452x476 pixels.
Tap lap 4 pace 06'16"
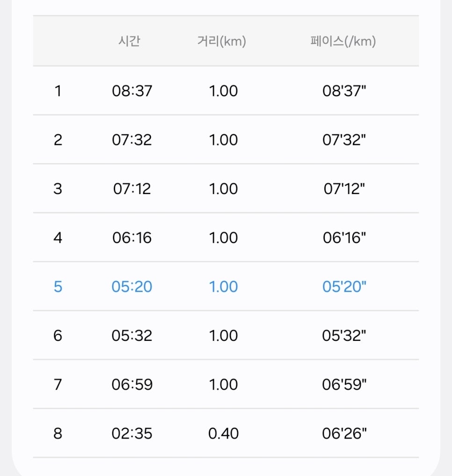344,238
